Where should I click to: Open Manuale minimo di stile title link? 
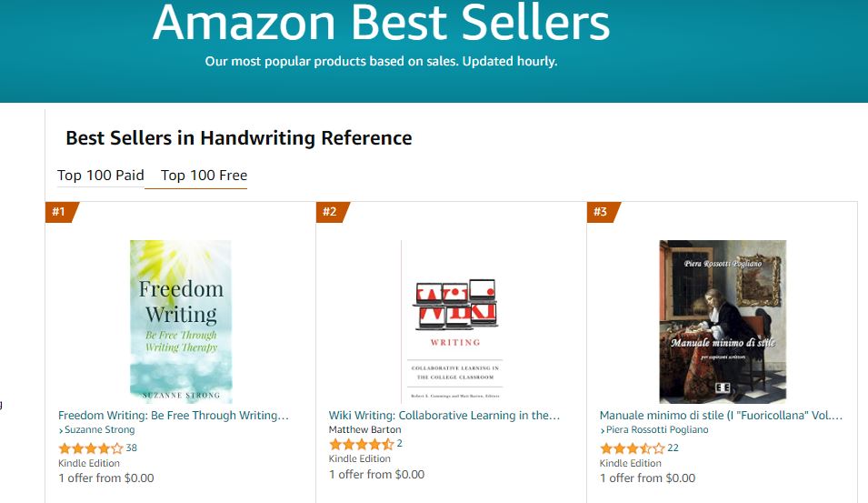(721, 416)
